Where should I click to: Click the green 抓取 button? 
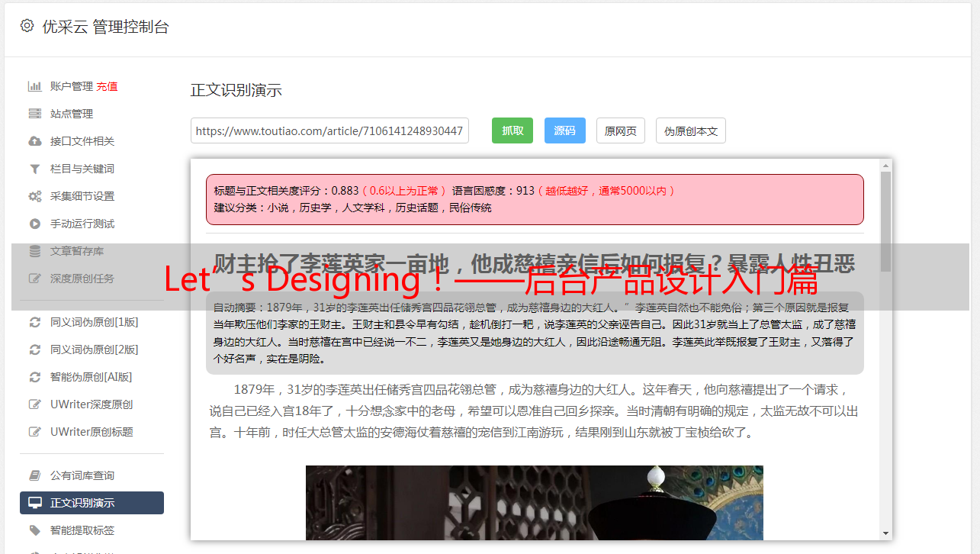pos(512,130)
